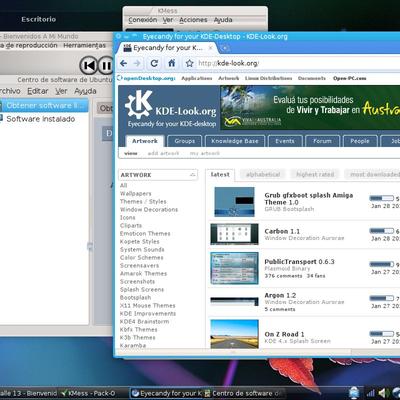Click 'my artwork' sub-link

pos(205,153)
